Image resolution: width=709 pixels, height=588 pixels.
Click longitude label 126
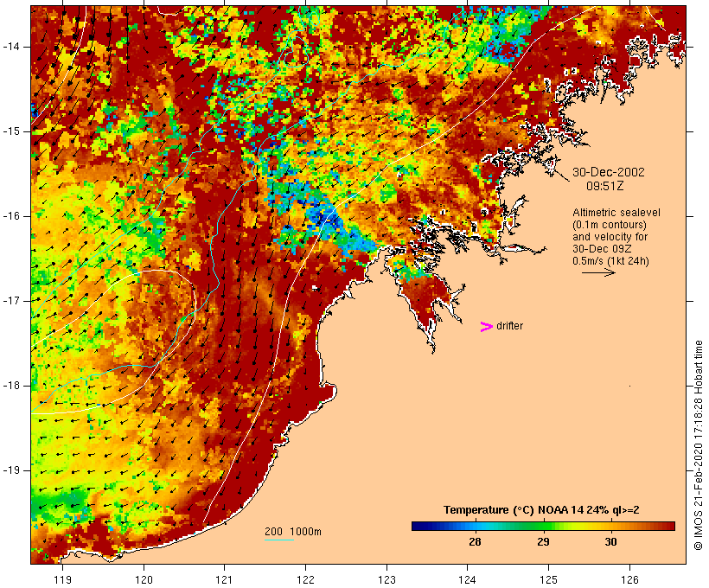pyautogui.click(x=629, y=579)
